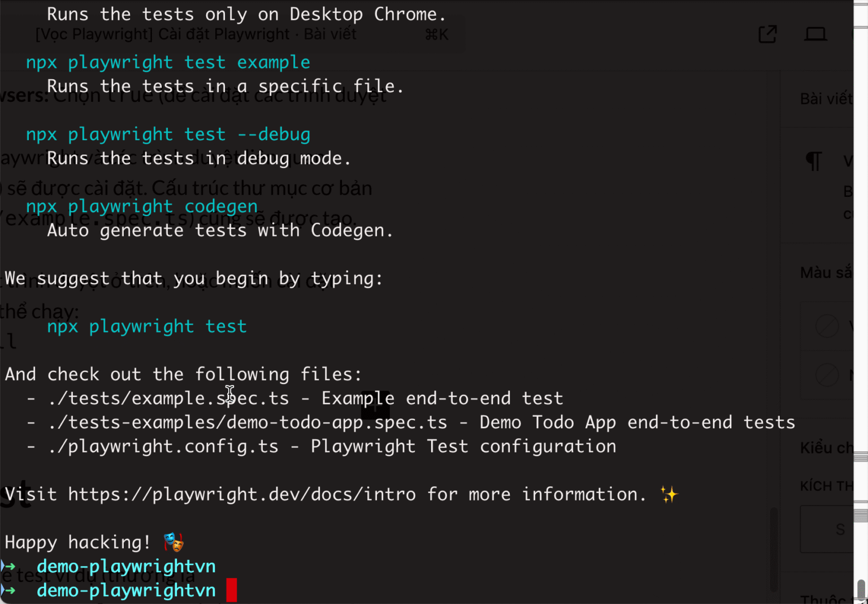Click the paragraph pilcrow block icon

tap(814, 161)
